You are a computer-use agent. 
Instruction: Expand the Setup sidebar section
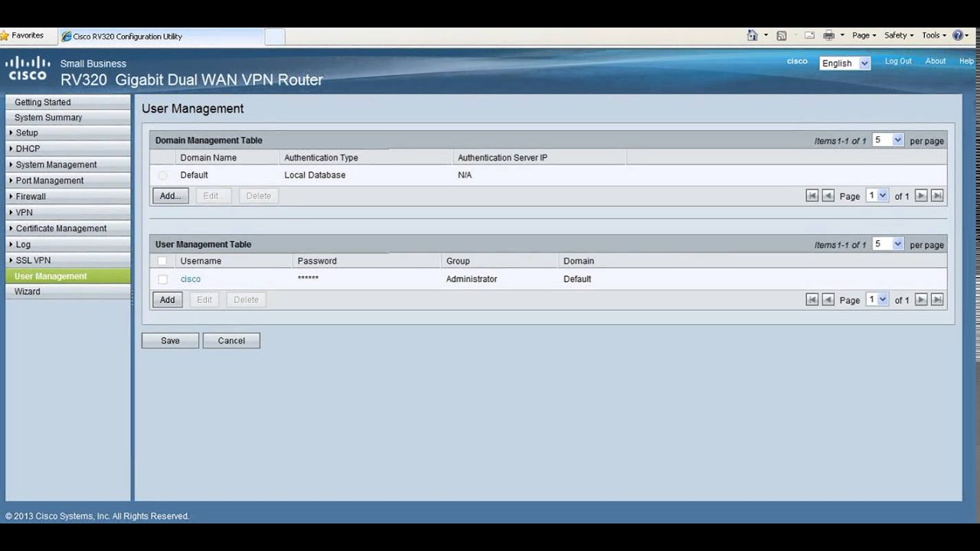68,132
